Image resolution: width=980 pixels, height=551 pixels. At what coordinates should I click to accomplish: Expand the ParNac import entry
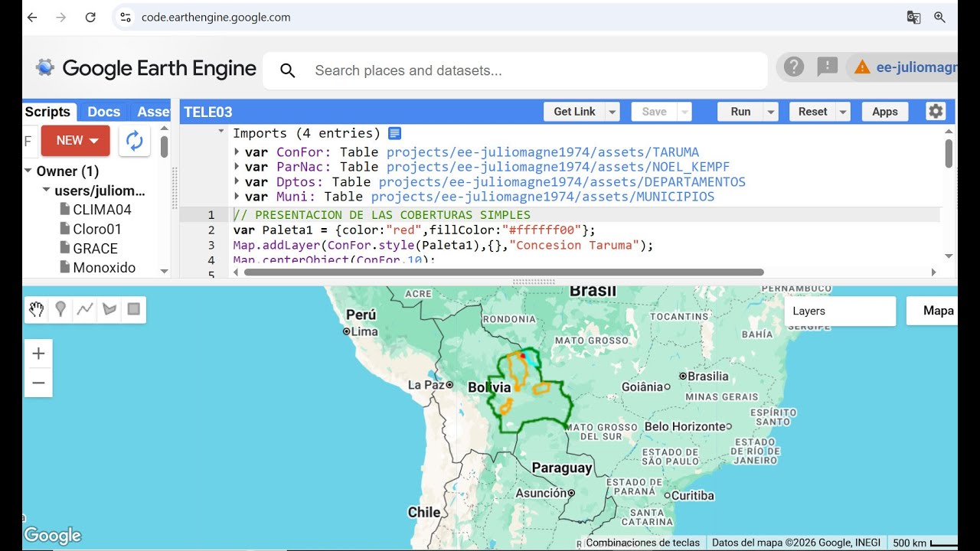(x=237, y=167)
